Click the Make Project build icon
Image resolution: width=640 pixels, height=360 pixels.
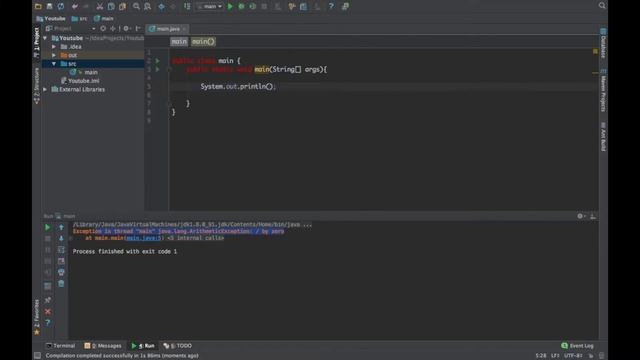(x=187, y=7)
